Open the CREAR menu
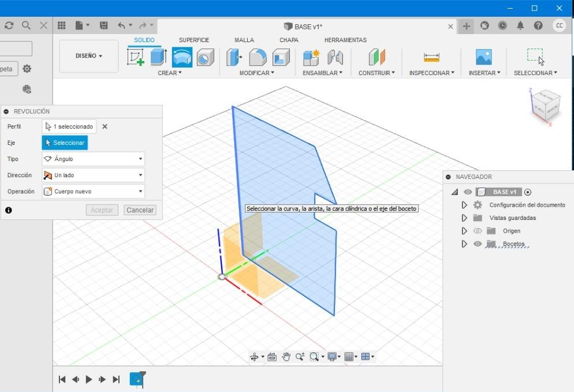The image size is (574, 392). click(x=170, y=73)
